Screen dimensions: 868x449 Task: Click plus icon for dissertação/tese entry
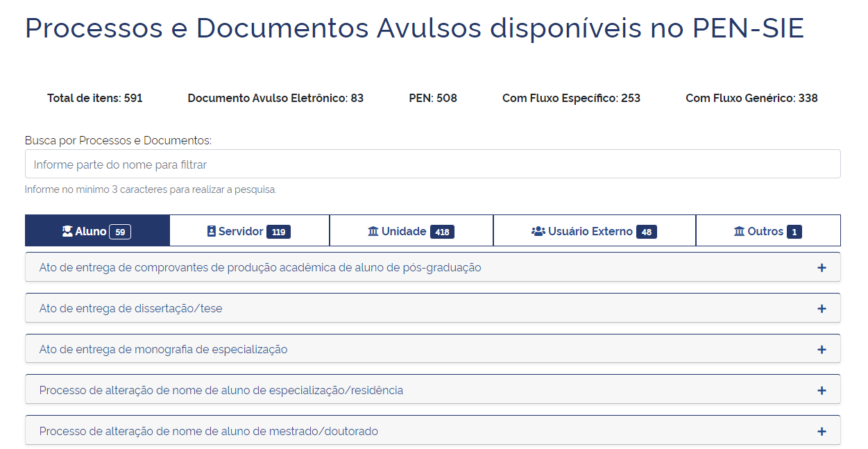point(822,309)
